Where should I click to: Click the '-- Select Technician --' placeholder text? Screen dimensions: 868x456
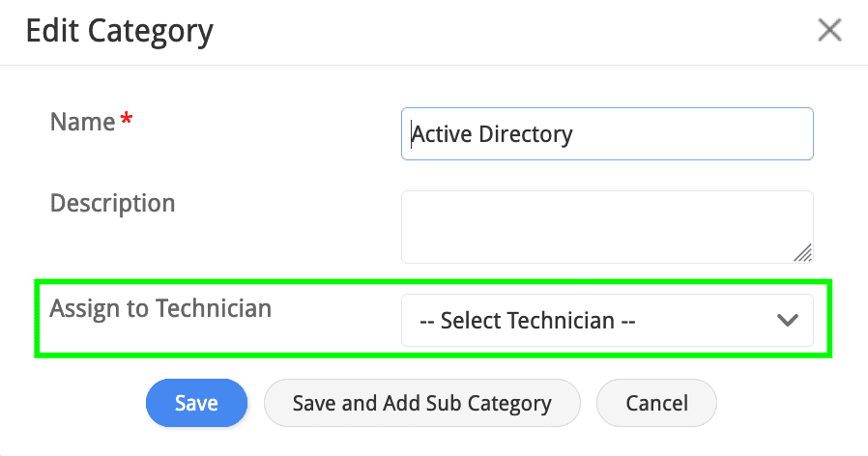tap(527, 321)
